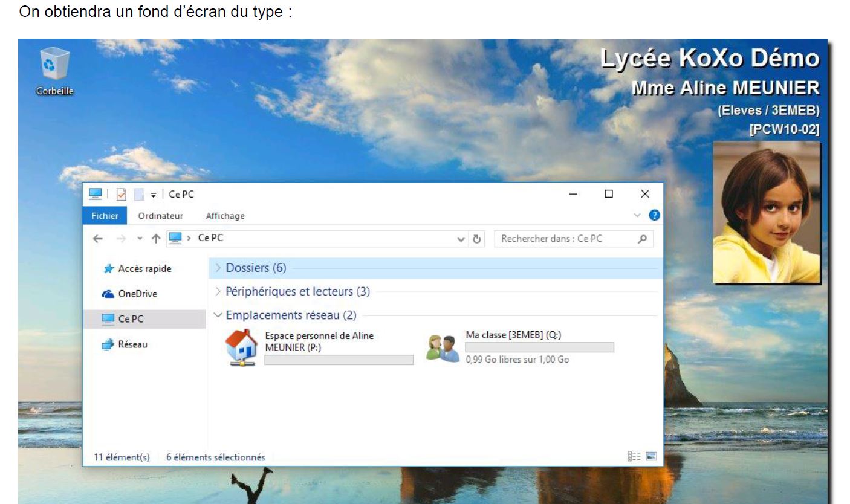
Task: Minimize the Ce PC window
Action: point(573,194)
